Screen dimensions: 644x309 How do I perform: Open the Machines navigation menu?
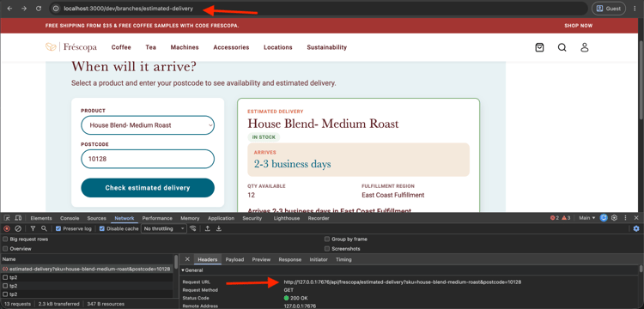[185, 47]
